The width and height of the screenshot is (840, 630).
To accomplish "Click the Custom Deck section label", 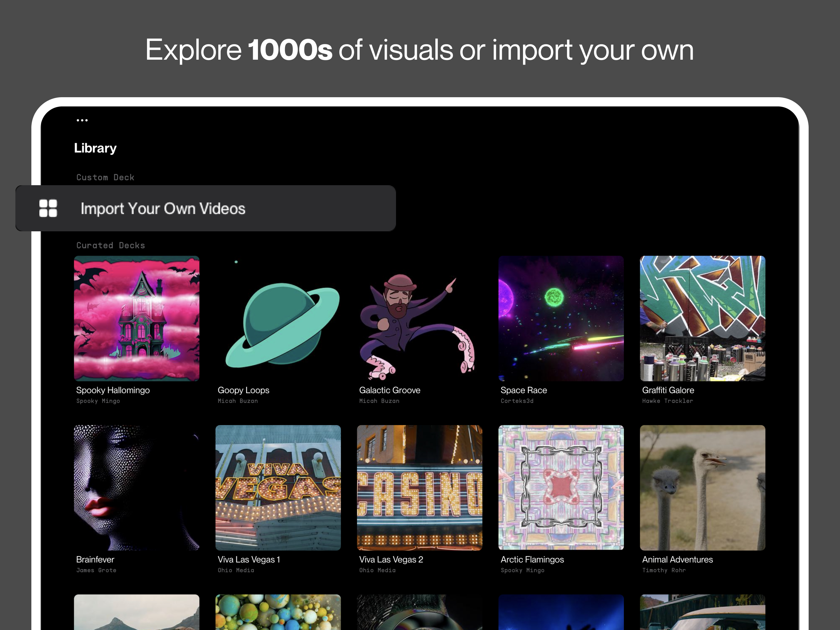I will coord(105,177).
